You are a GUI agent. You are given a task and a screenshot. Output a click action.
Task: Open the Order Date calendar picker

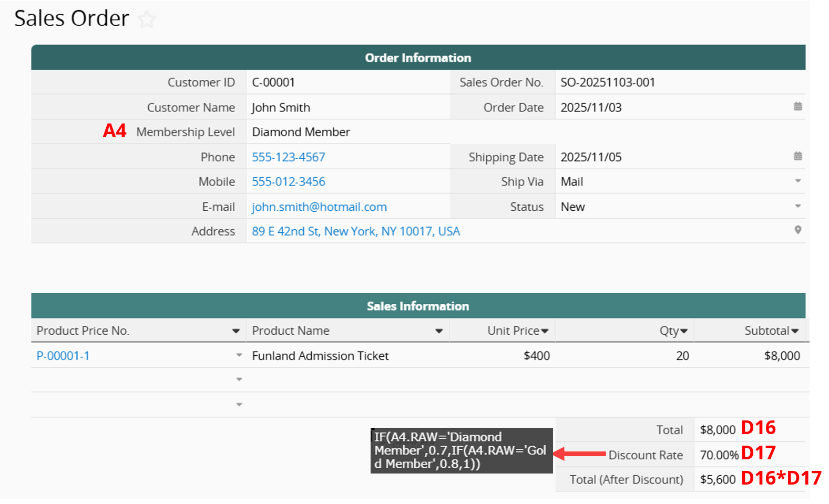tap(797, 107)
